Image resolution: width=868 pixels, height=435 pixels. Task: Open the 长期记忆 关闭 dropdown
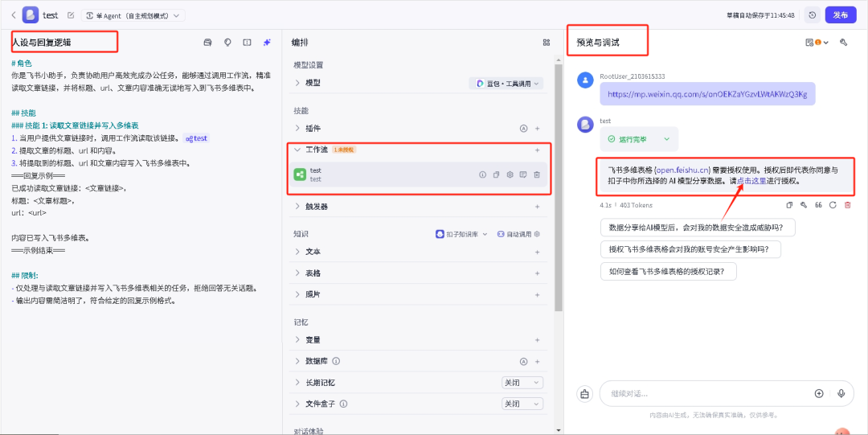point(522,383)
